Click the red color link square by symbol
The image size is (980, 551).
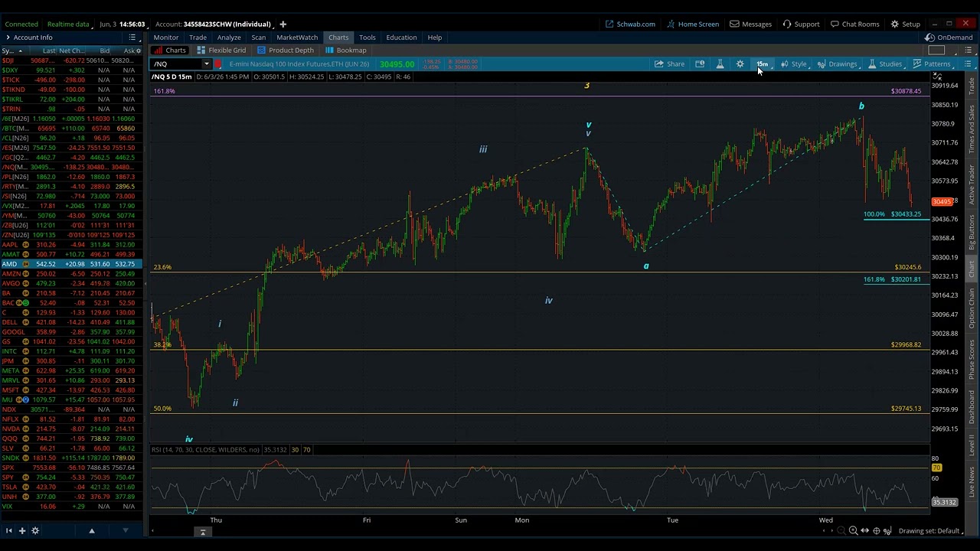pyautogui.click(x=218, y=64)
